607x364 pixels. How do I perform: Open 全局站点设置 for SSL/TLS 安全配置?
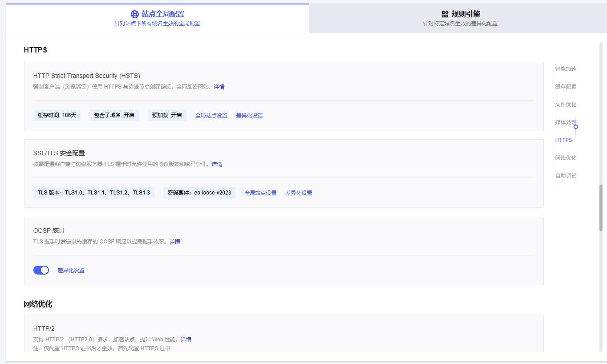(x=260, y=193)
